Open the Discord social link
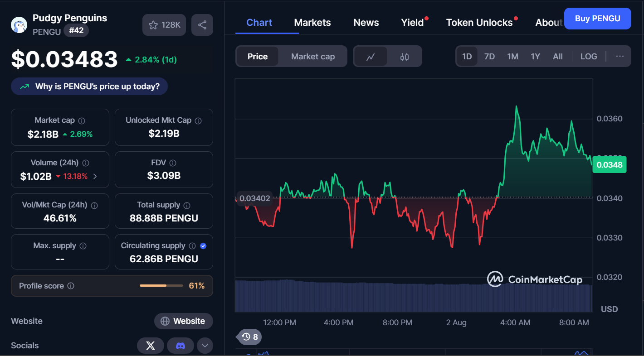Image resolution: width=644 pixels, height=356 pixels. click(x=181, y=346)
